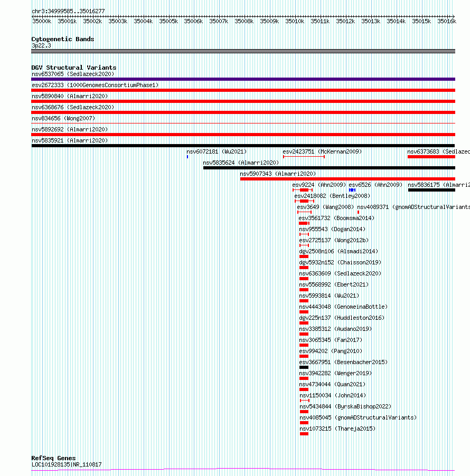Select the small blue nsv6072181 marker
The image size is (470, 476).
187,157
